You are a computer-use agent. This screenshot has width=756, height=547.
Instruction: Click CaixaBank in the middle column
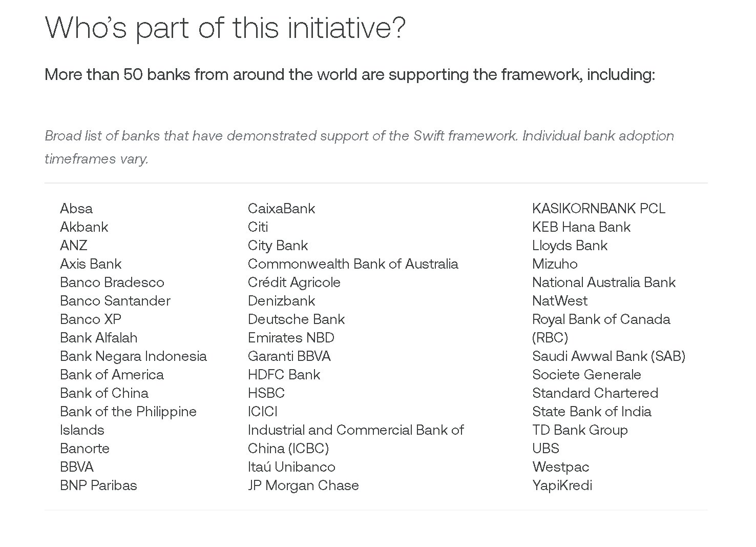click(x=281, y=209)
